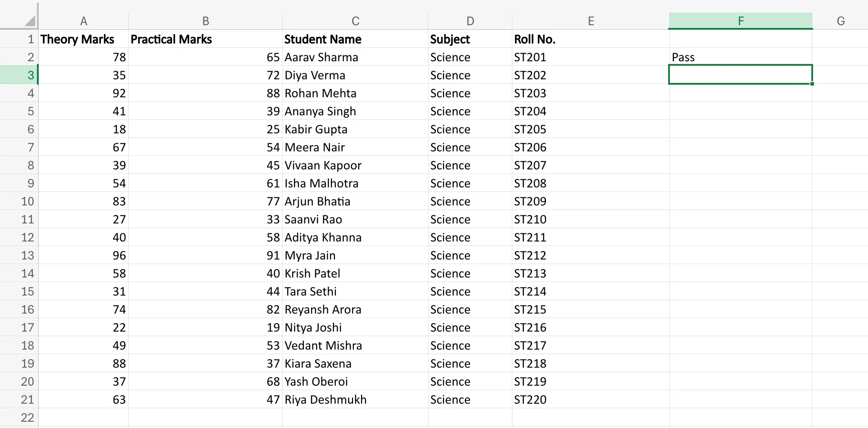Select the Science cell beside Kabir Gupta
Viewport: 868px width, 428px height.
pyautogui.click(x=470, y=129)
